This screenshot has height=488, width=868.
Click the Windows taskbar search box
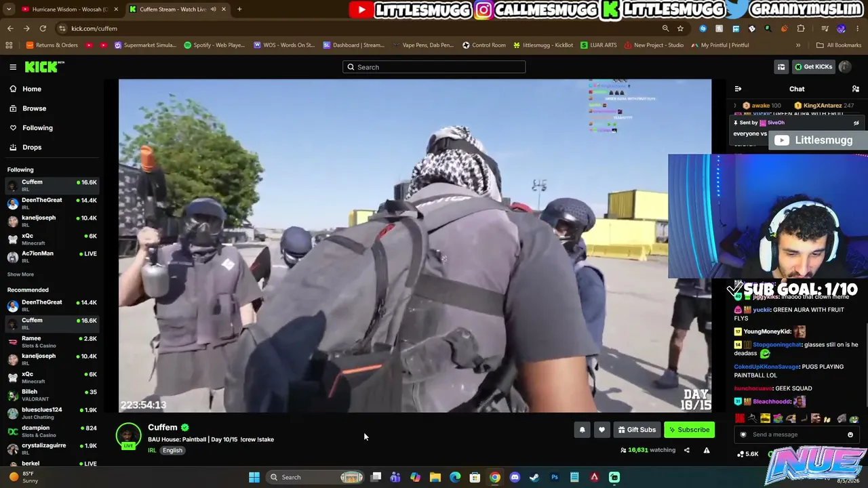[316, 477]
